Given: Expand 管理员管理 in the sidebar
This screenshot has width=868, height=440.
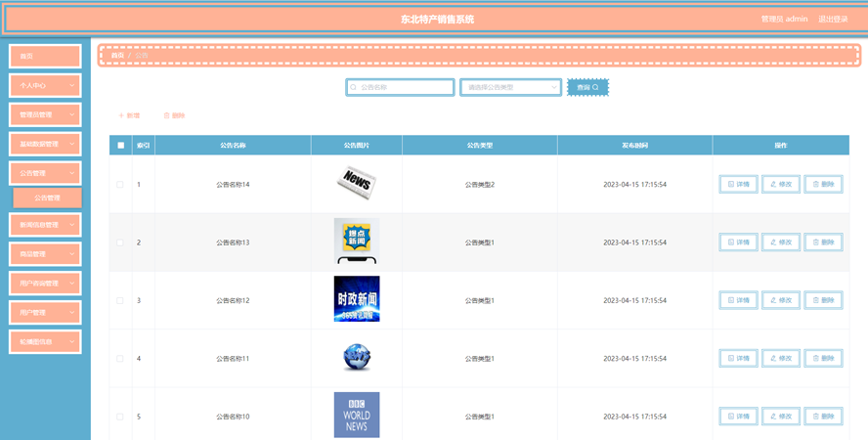Looking at the screenshot, I should point(45,114).
